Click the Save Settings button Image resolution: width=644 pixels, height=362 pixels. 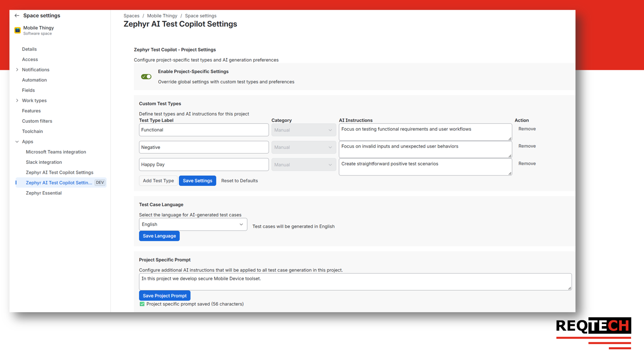click(x=197, y=181)
